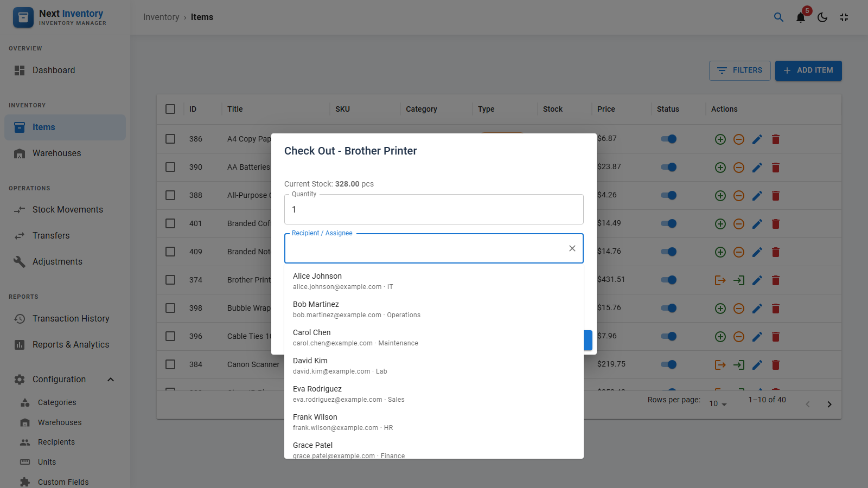Open Dashboard in sidebar
868x488 pixels.
65,70
